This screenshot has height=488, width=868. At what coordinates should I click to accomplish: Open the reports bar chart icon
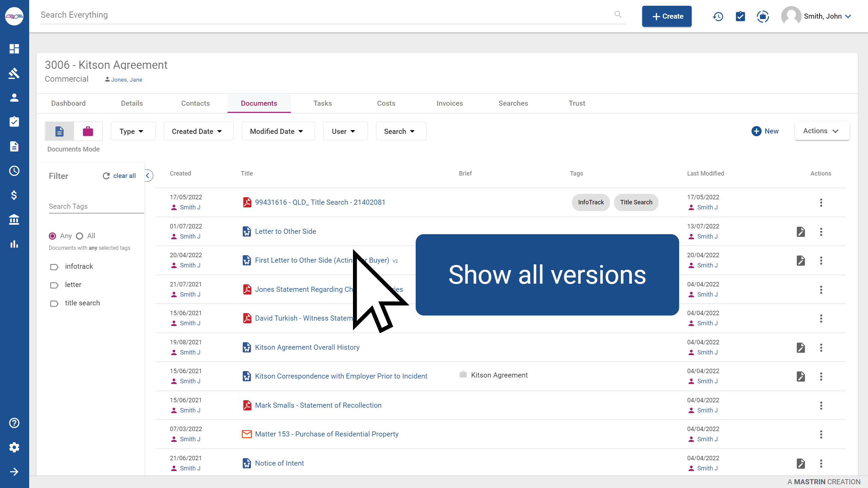coord(14,244)
